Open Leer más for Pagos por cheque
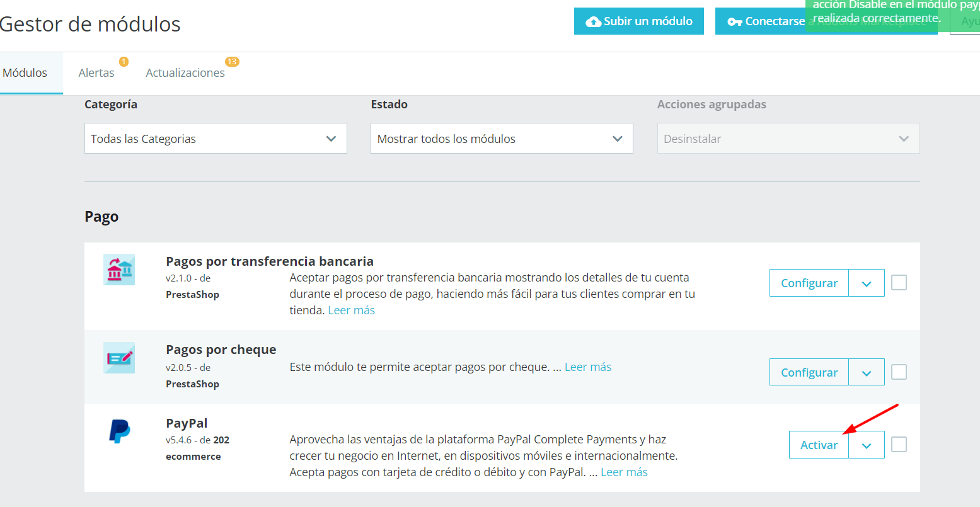980x507 pixels. point(588,367)
